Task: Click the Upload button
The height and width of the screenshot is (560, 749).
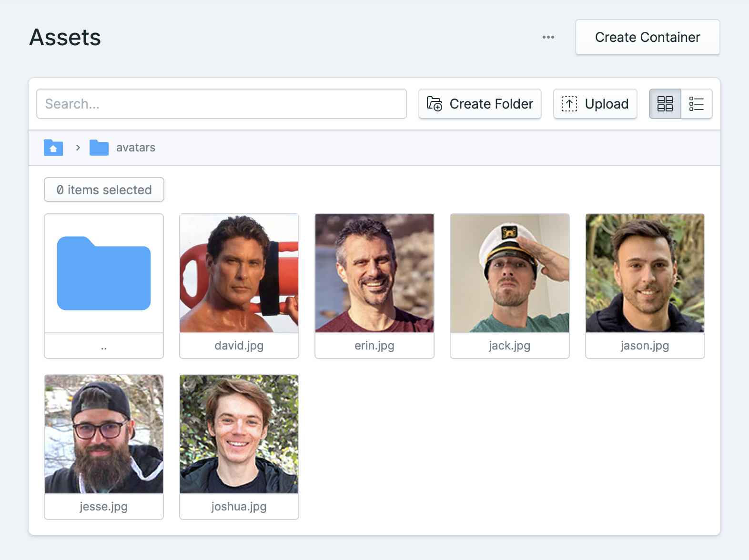Action: point(595,104)
